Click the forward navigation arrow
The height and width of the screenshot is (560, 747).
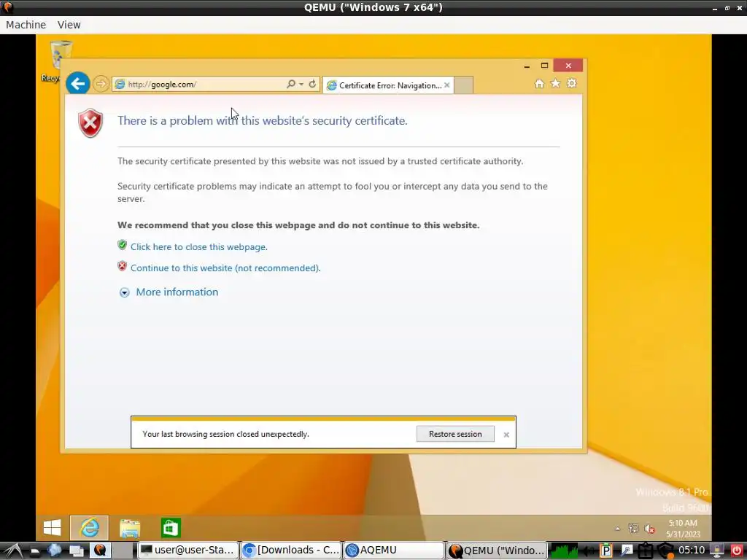(101, 85)
